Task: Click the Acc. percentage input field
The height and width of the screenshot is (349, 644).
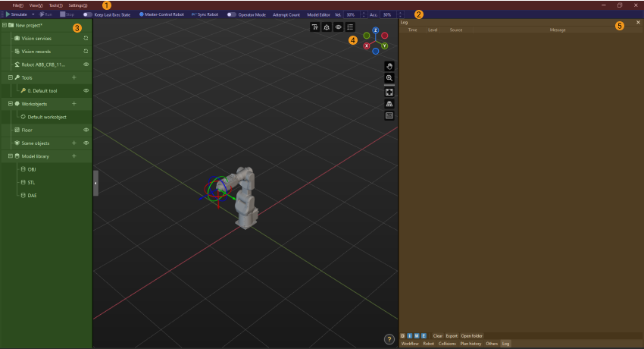Action: pyautogui.click(x=389, y=14)
